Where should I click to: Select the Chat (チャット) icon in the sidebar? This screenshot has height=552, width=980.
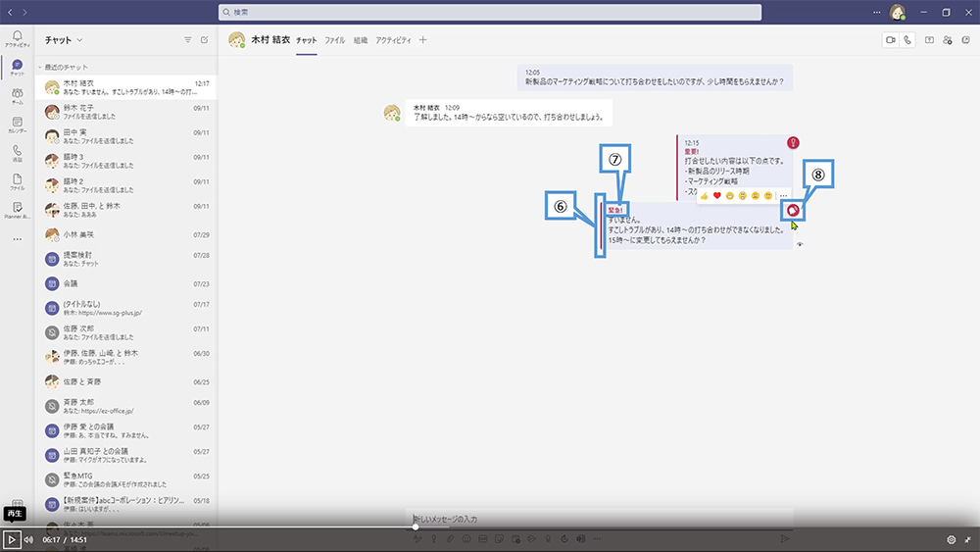click(x=18, y=67)
